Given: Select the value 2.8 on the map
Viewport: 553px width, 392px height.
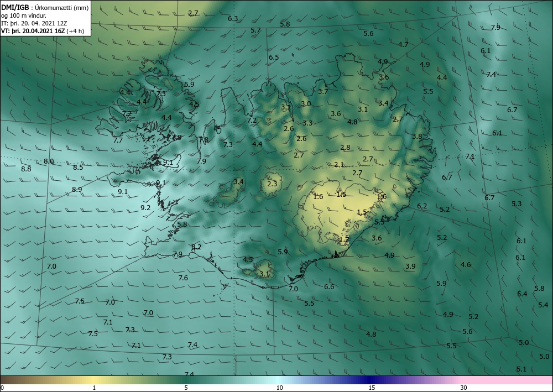Looking at the screenshot, I should pyautogui.click(x=345, y=148).
